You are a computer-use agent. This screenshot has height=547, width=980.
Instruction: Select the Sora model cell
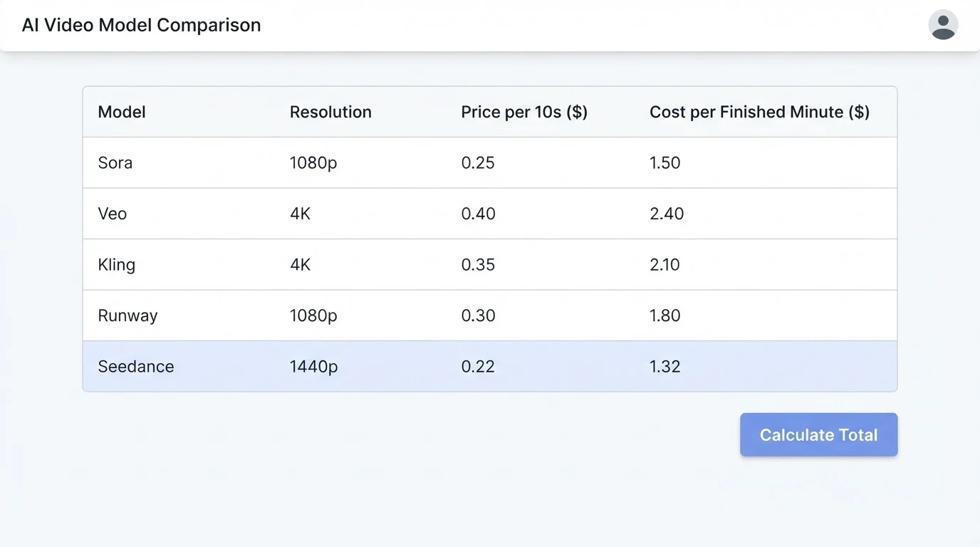pos(115,162)
